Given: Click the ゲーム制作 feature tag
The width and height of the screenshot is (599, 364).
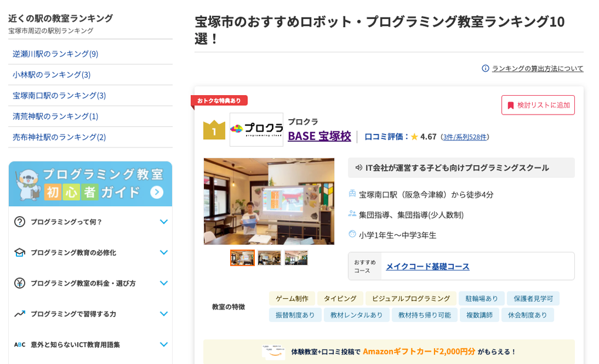Looking at the screenshot, I should [292, 299].
